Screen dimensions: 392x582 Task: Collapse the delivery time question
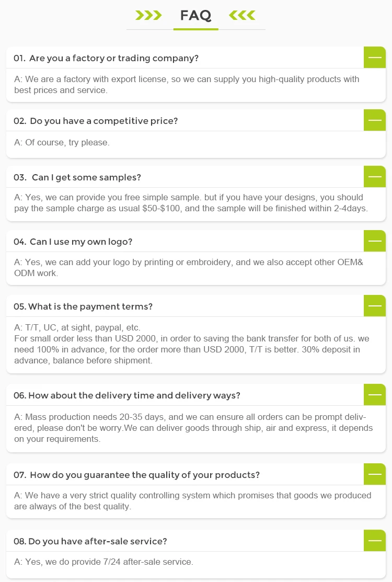pyautogui.click(x=375, y=395)
